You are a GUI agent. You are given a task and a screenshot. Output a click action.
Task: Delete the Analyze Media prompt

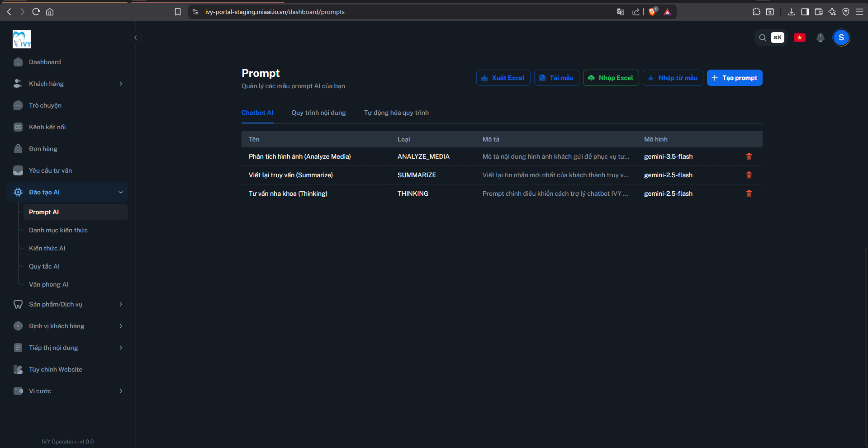tap(749, 156)
